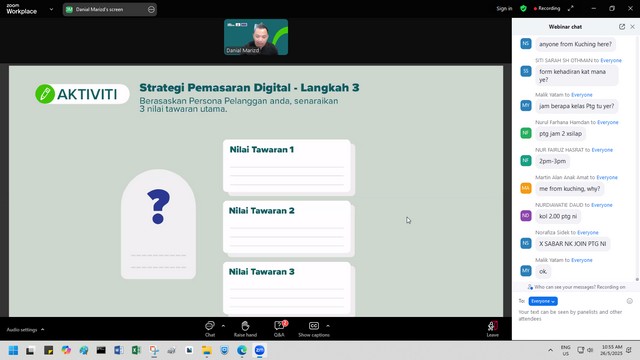Click the green encryption shield icon

(523, 9)
